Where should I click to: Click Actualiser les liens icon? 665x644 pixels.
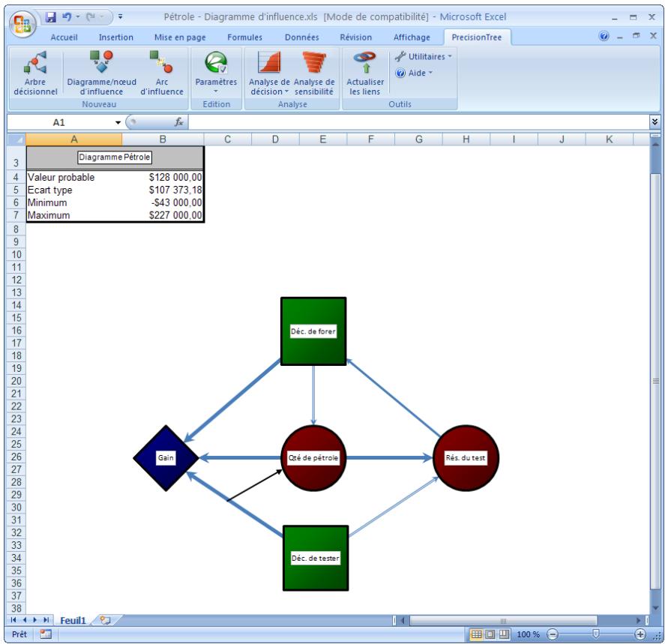[x=365, y=65]
